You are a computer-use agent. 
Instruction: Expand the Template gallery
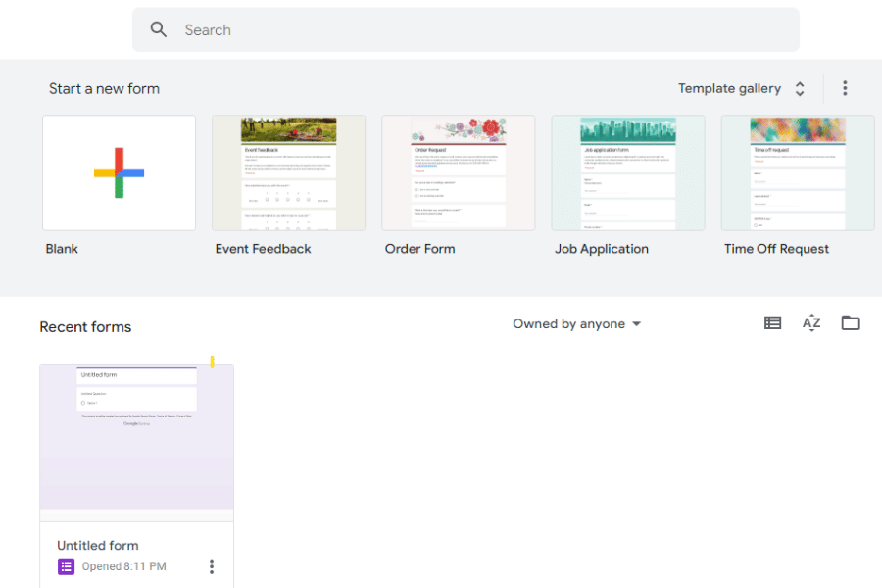(x=742, y=89)
